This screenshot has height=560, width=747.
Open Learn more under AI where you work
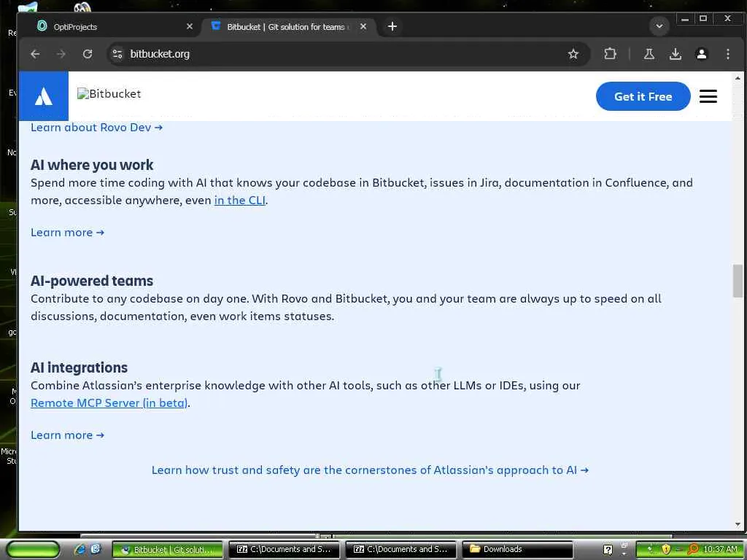point(67,233)
